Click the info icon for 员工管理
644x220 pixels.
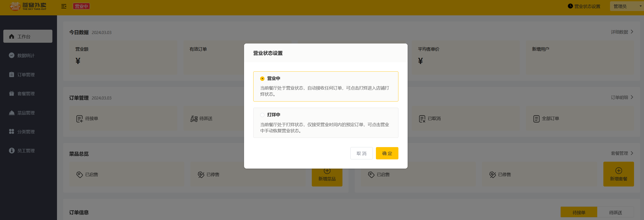[11, 150]
